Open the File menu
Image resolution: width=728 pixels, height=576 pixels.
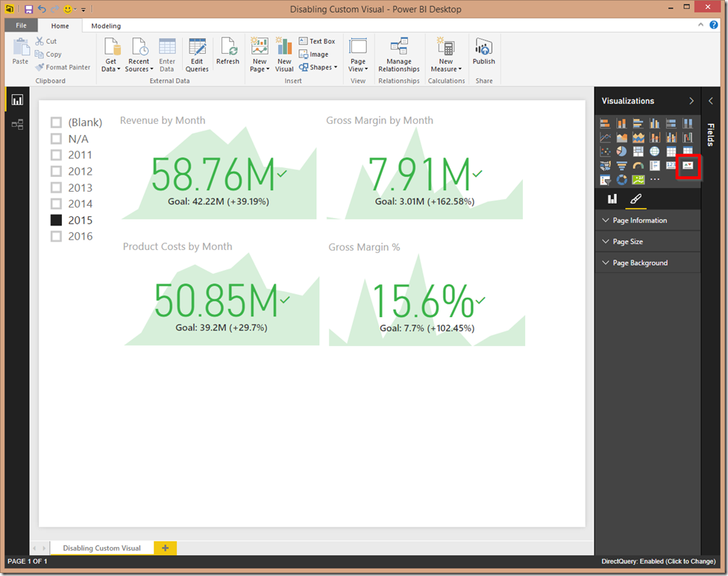point(21,25)
